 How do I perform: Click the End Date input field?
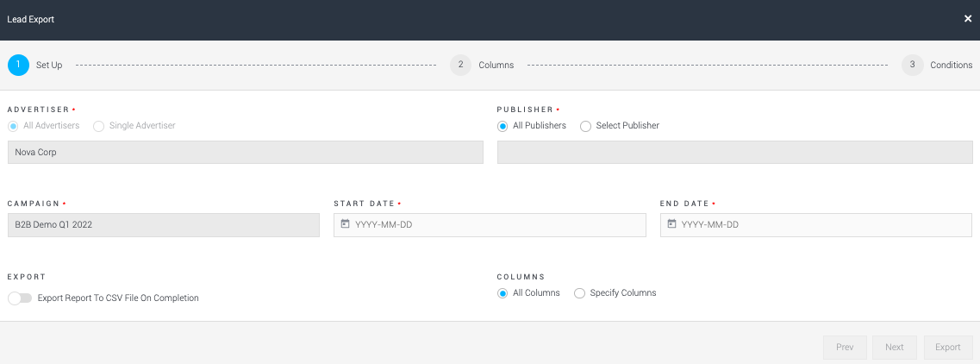(816, 225)
